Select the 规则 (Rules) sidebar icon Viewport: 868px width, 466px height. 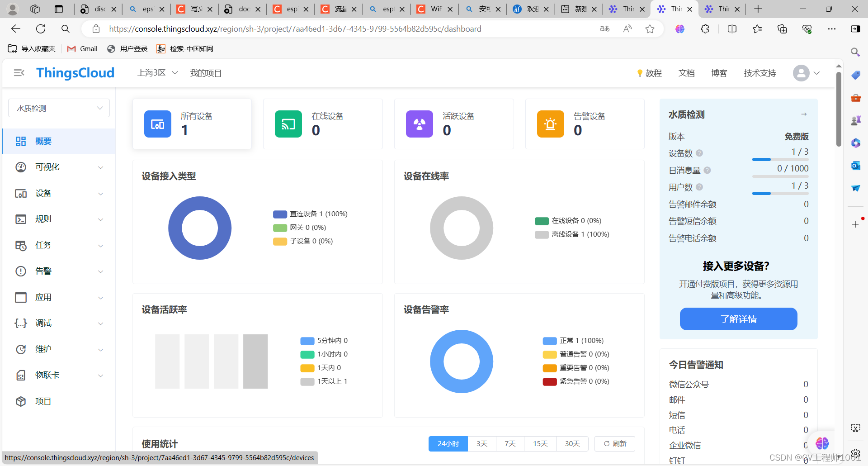point(20,219)
